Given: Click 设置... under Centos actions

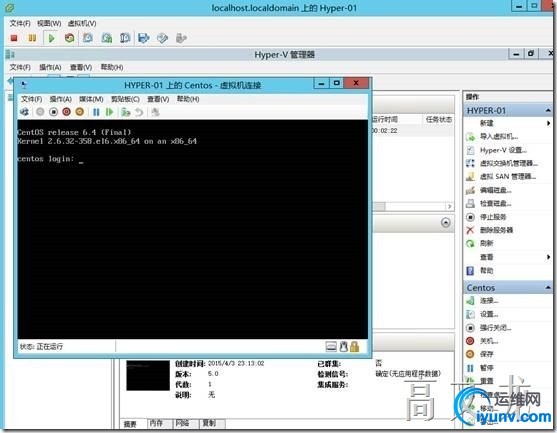Looking at the screenshot, I should coord(489,314).
